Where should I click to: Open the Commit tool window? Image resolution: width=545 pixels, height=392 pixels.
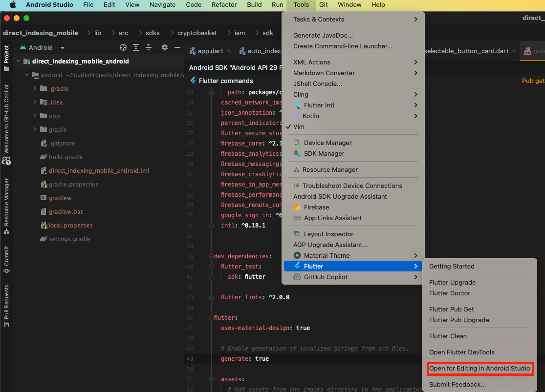pyautogui.click(x=6, y=259)
